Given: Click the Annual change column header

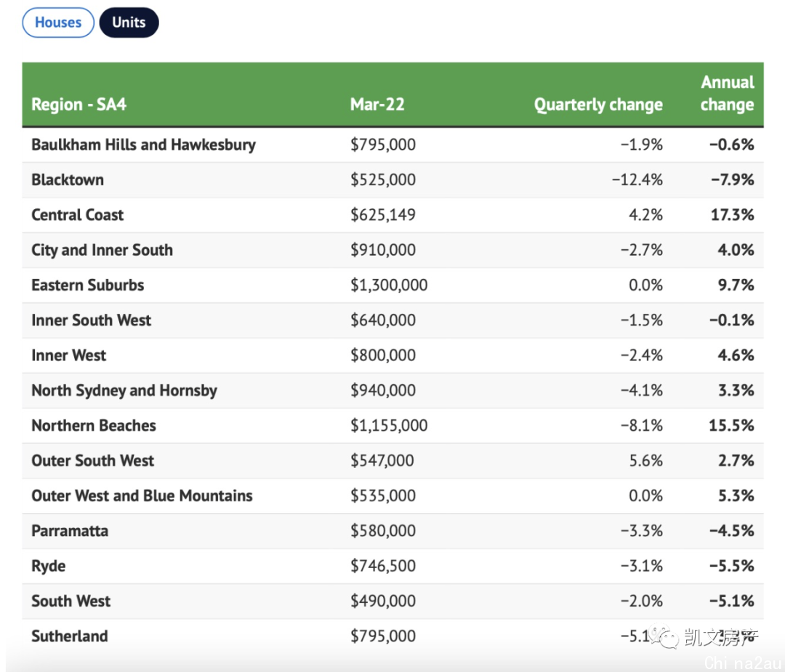Looking at the screenshot, I should point(727,94).
